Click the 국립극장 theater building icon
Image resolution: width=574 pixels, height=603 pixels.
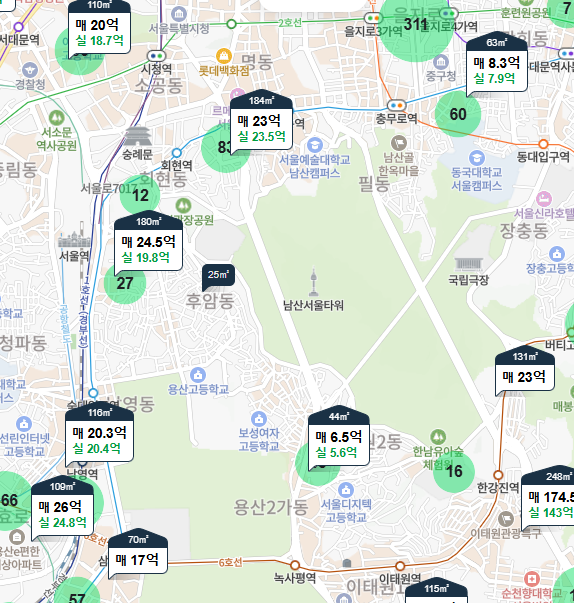point(468,264)
